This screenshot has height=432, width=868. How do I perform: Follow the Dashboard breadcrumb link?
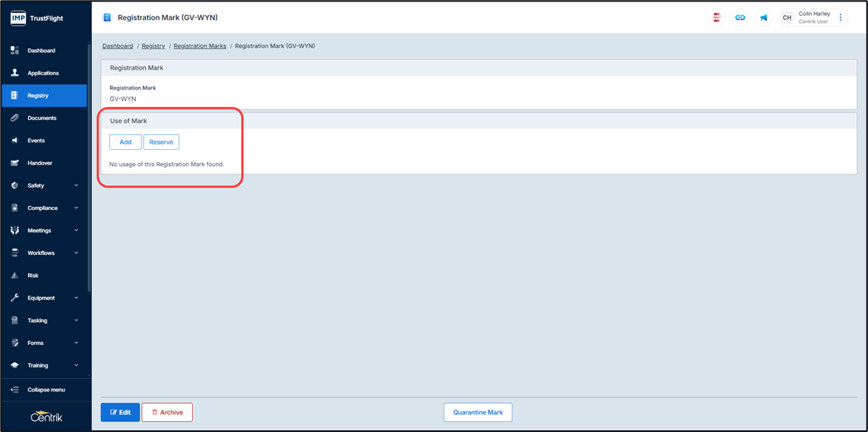pyautogui.click(x=117, y=46)
